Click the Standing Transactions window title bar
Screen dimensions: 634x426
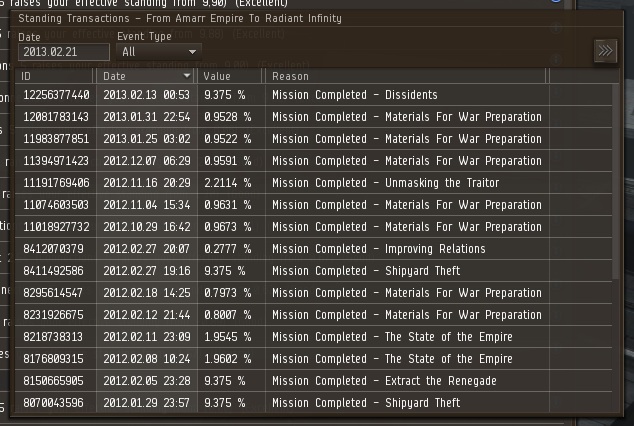point(300,18)
